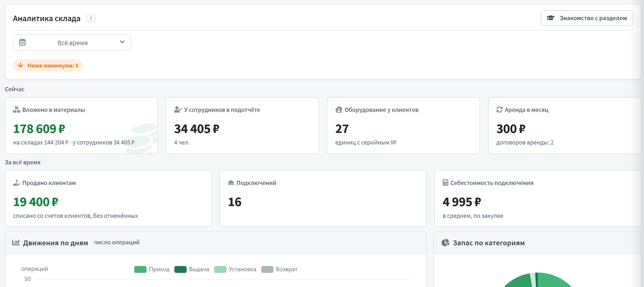The image size is (644, 287).
Task: Click the green pie chart segment
Action: (551, 281)
